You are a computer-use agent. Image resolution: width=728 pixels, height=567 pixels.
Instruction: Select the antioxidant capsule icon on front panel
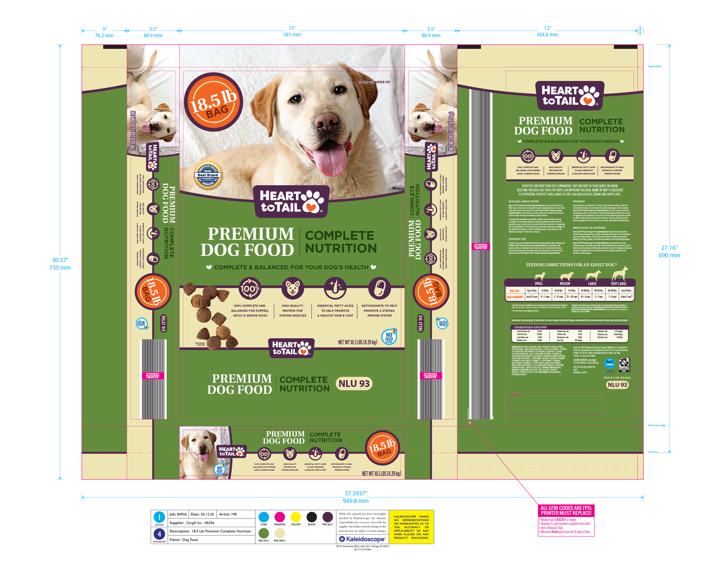coord(379,288)
